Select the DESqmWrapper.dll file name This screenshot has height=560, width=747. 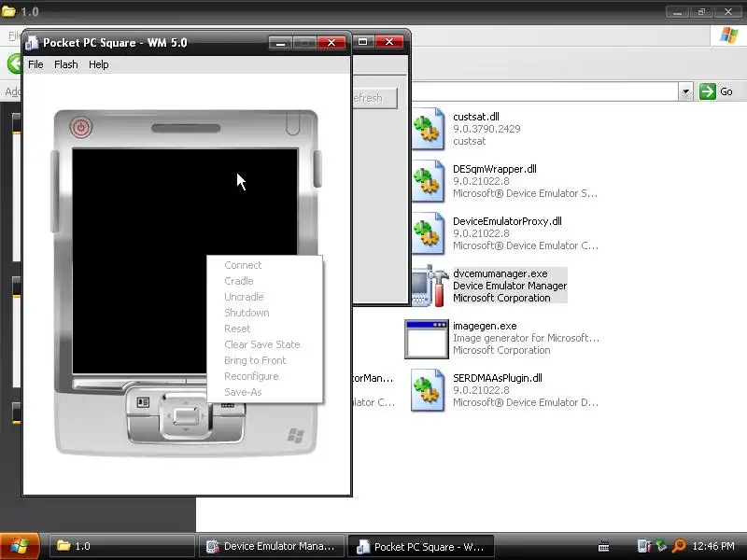click(x=495, y=169)
